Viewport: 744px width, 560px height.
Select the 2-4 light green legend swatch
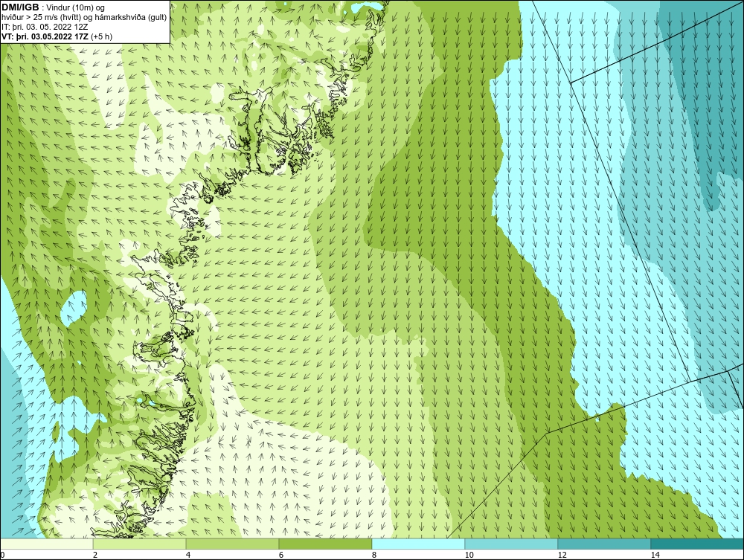[140, 544]
